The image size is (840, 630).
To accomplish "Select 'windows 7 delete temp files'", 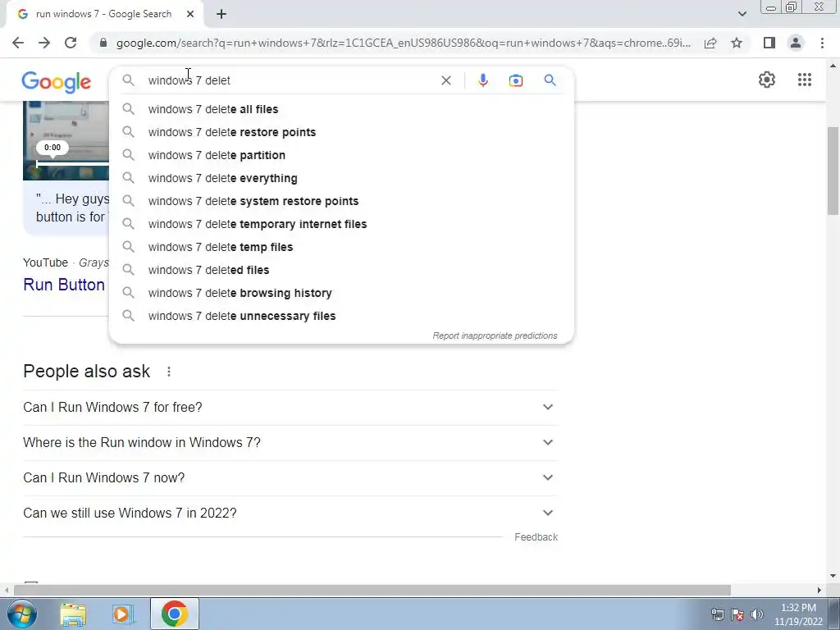I will [x=341, y=248].
